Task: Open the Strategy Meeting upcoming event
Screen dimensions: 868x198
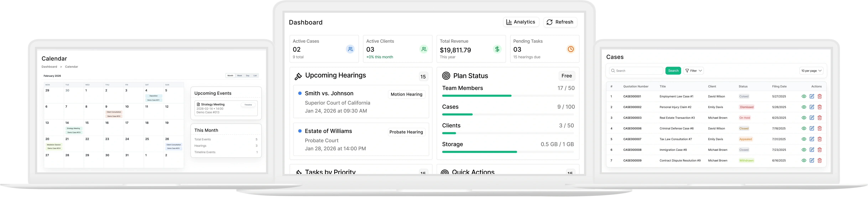Action: tap(226, 108)
